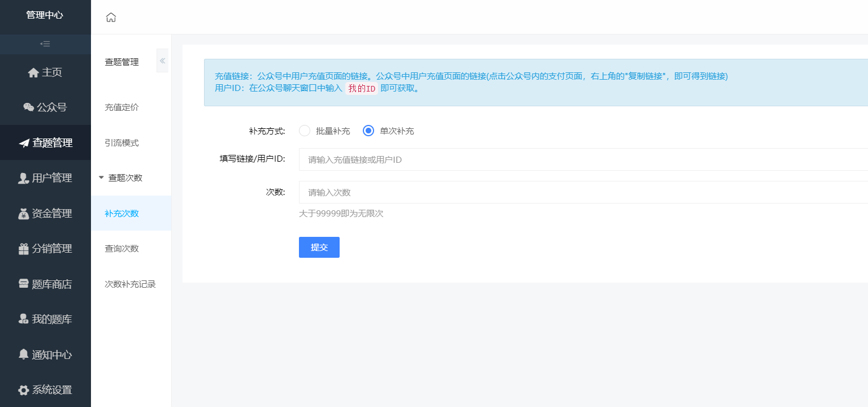
Task: Click the money bag icon beside 资金管理
Action: coord(24,214)
